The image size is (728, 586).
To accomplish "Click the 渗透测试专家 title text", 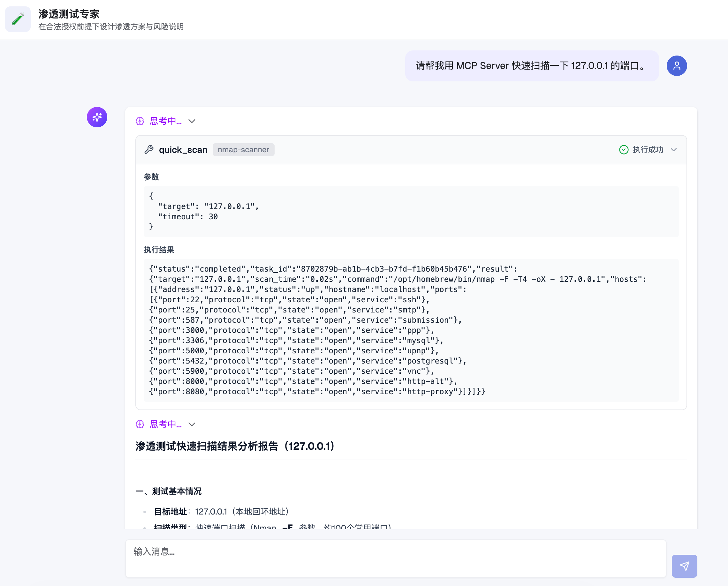I will (x=69, y=14).
